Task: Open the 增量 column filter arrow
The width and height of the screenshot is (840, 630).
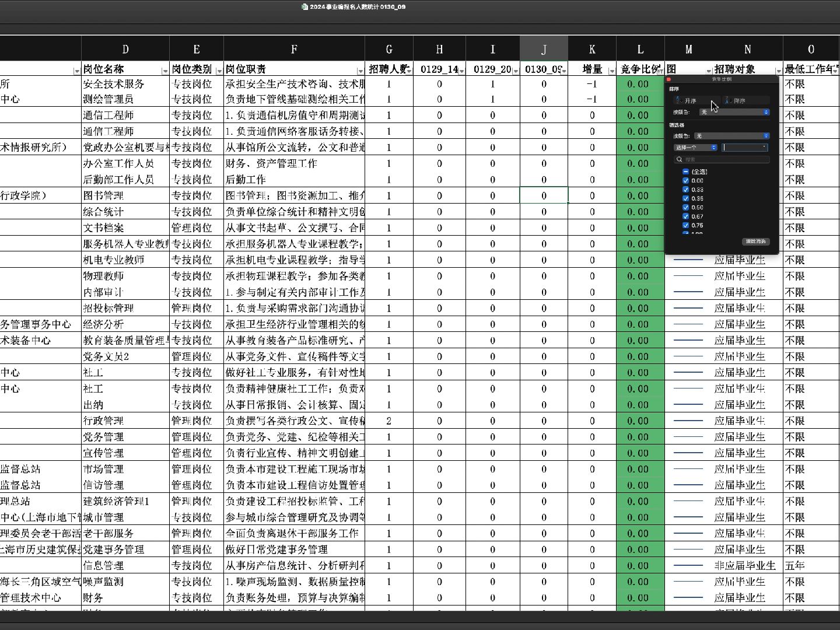Action: pyautogui.click(x=611, y=71)
